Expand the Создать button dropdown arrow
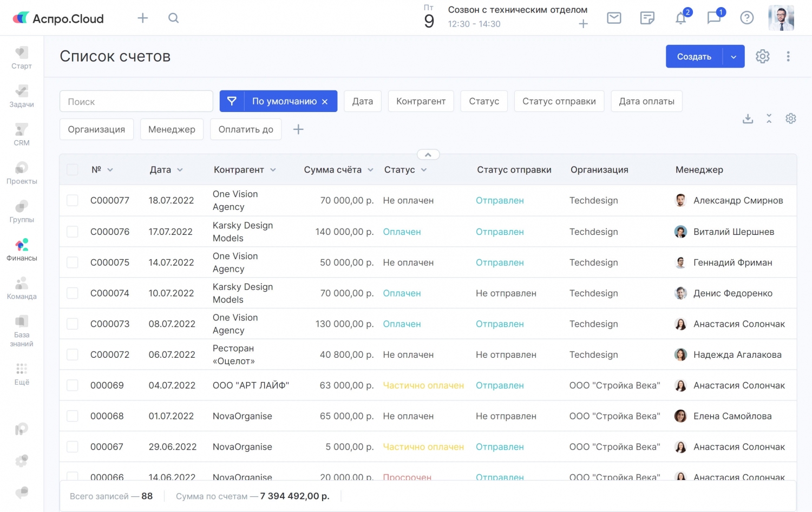 click(x=734, y=57)
